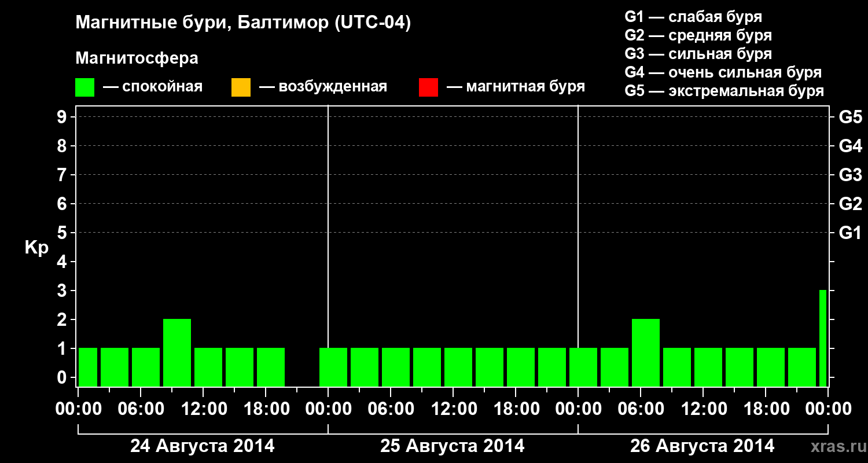Click the Kp axis value 6

click(63, 204)
